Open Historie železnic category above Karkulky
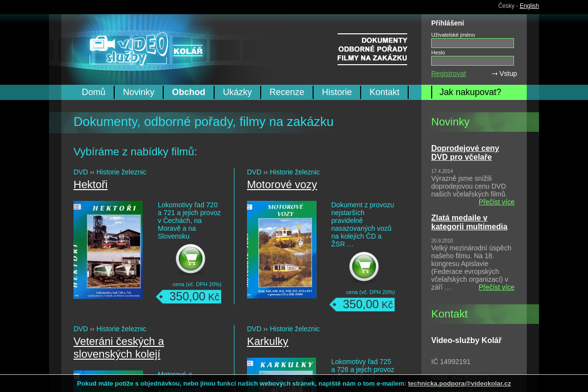 tap(294, 329)
